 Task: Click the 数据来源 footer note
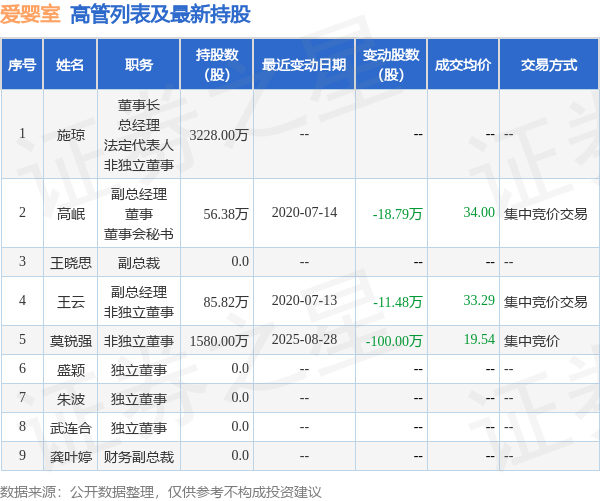(x=160, y=492)
